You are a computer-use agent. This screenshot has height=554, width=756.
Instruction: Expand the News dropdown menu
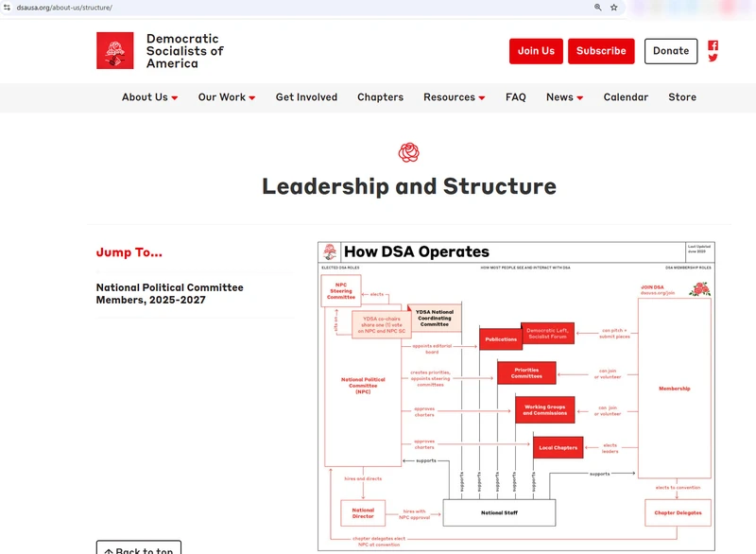click(x=564, y=97)
